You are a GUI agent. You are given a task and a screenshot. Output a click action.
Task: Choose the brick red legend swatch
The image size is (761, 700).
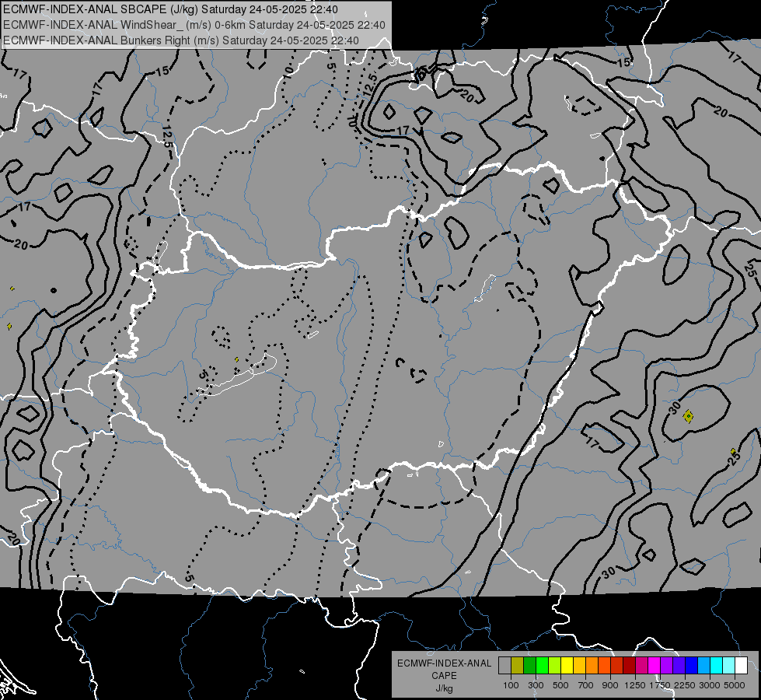click(617, 666)
